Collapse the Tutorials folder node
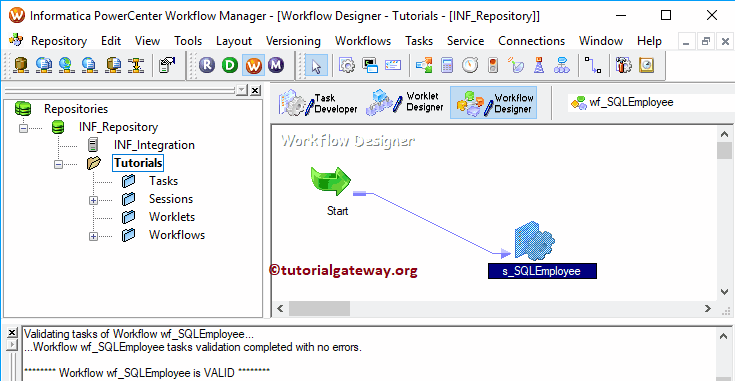This screenshot has height=381, width=735. 58,164
